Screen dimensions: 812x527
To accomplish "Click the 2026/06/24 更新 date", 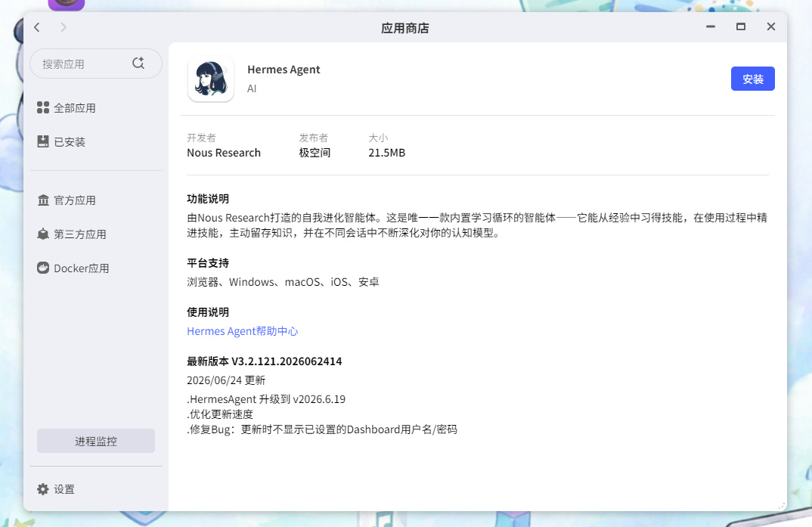I will tap(226, 380).
